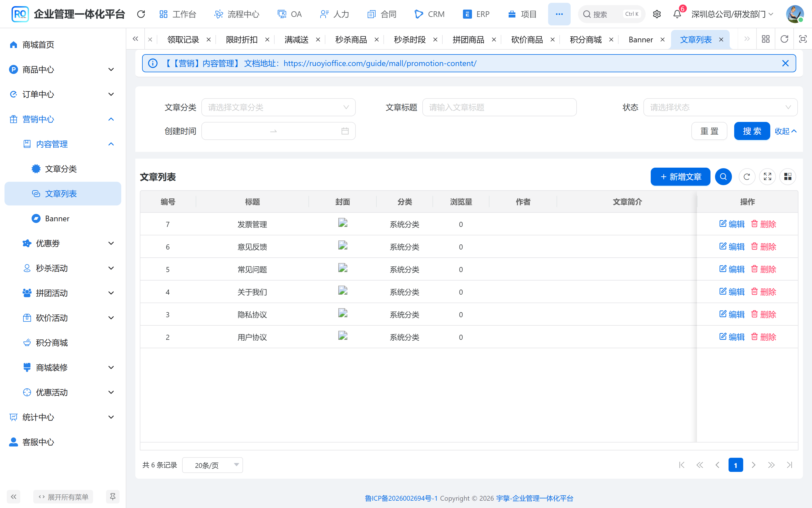The height and width of the screenshot is (508, 812).
Task: Click the 文章标题 input field
Action: point(499,107)
